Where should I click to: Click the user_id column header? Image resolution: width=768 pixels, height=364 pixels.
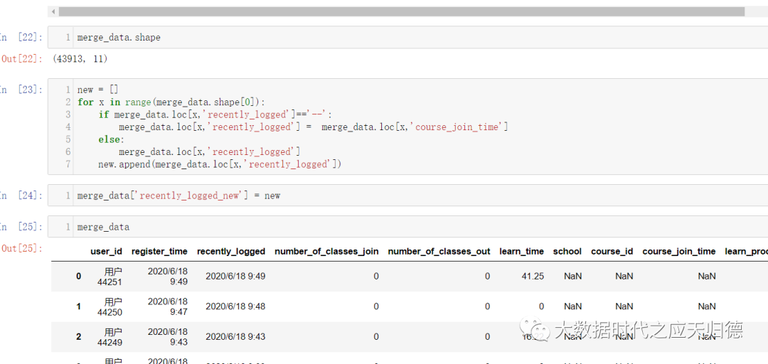[106, 251]
